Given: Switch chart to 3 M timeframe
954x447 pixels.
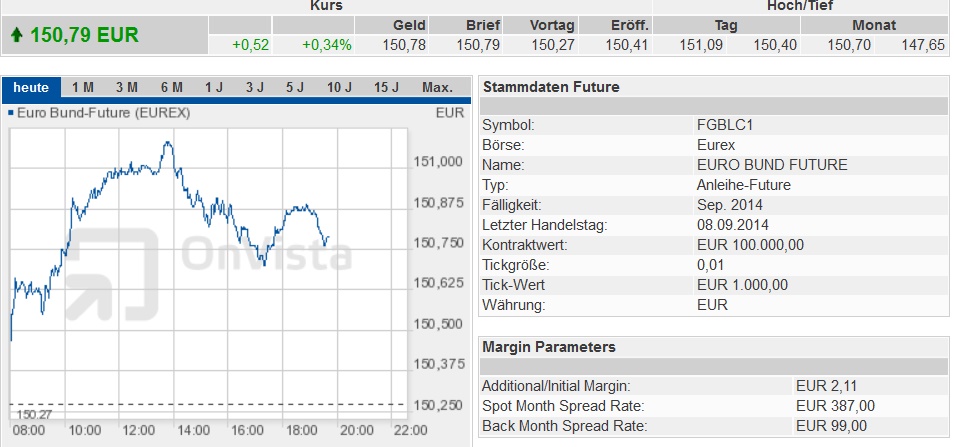Looking at the screenshot, I should tap(127, 87).
